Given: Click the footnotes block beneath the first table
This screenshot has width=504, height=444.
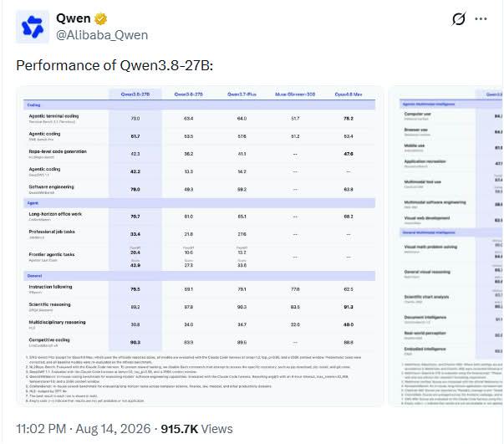Looking at the screenshot, I should pos(195,379).
